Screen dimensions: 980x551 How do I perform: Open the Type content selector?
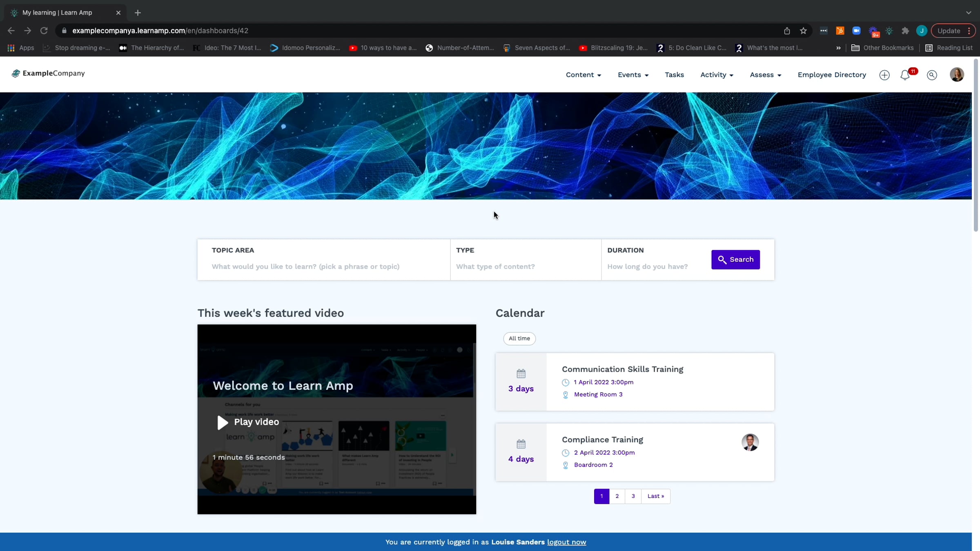coord(526,260)
